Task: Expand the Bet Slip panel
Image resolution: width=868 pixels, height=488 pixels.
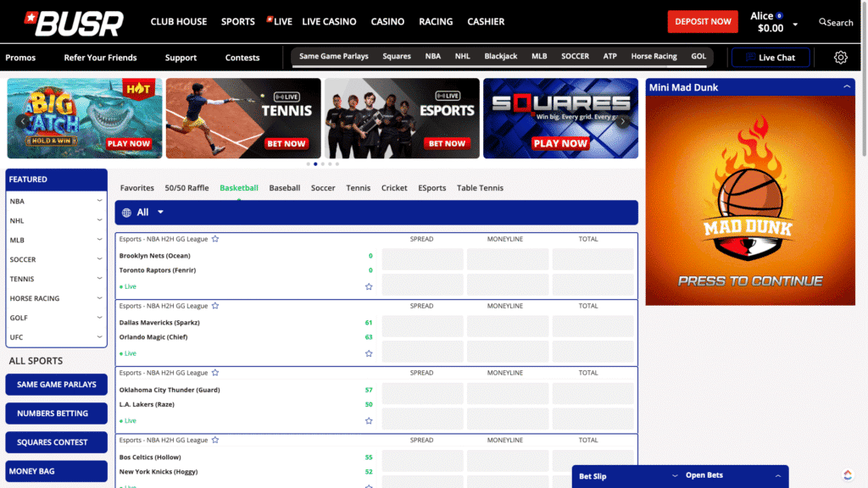Action: 675,476
